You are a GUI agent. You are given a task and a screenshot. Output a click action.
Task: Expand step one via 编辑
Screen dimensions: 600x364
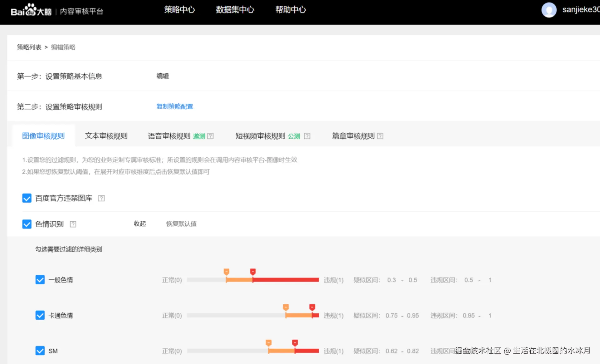pyautogui.click(x=162, y=76)
